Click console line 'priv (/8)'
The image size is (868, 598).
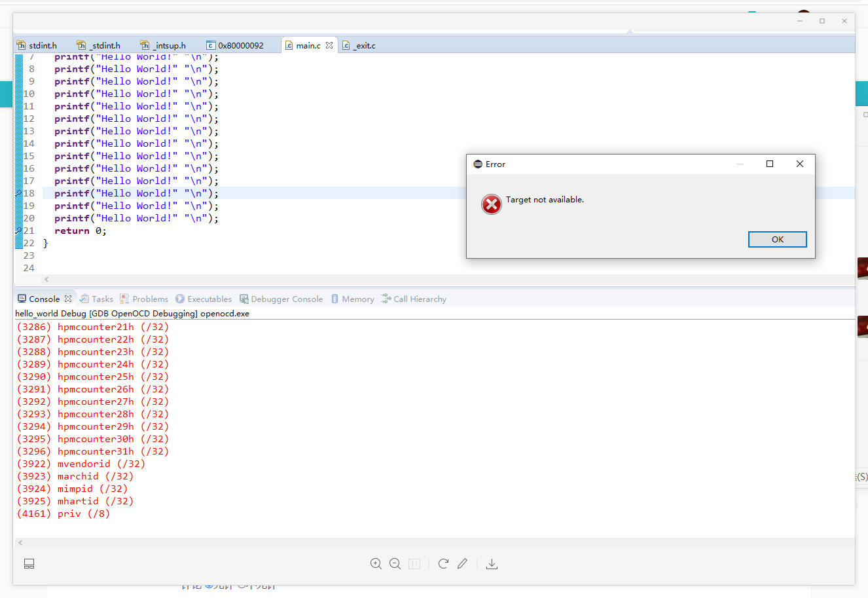click(63, 514)
